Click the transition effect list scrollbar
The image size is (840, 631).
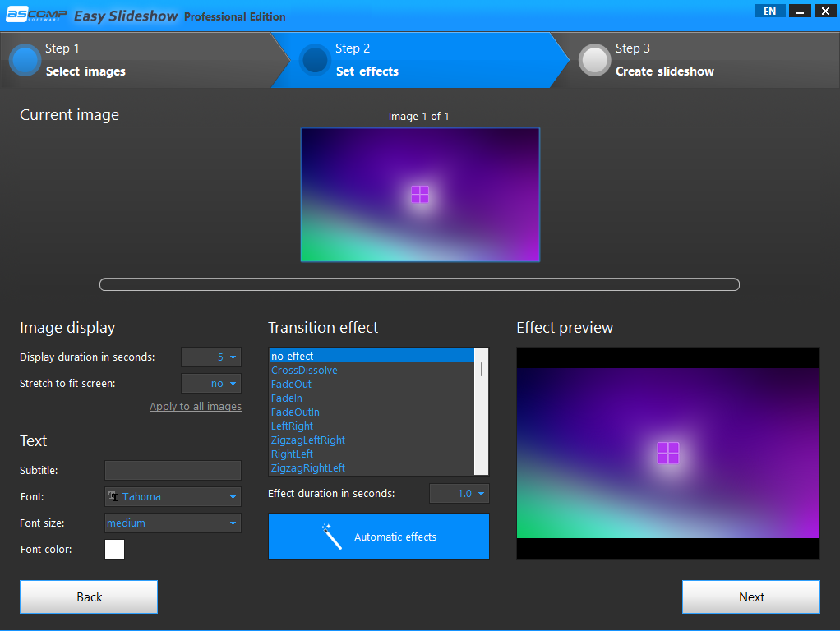coord(481,412)
